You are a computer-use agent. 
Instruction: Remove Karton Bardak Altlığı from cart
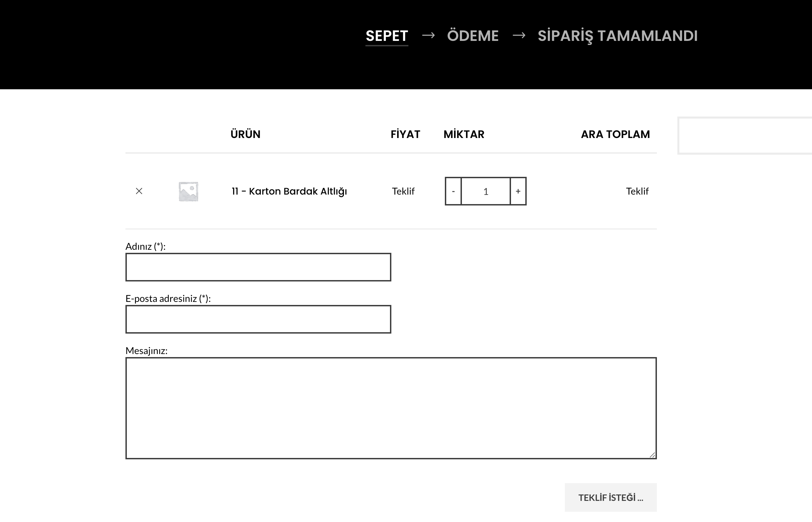139,191
